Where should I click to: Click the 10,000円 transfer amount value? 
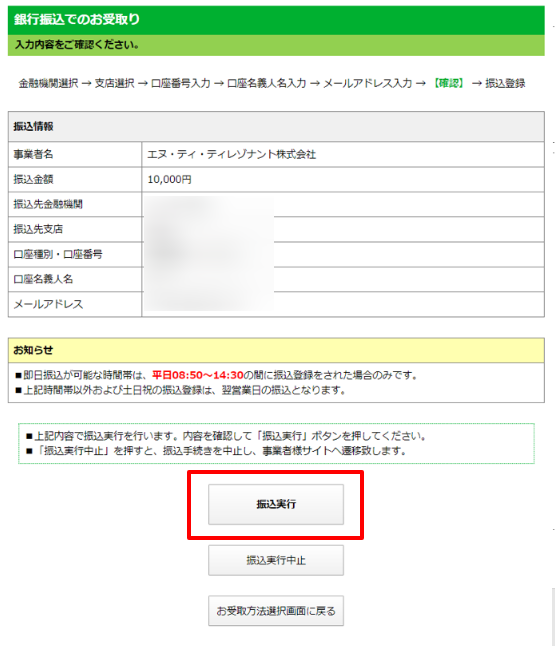pyautogui.click(x=169, y=180)
